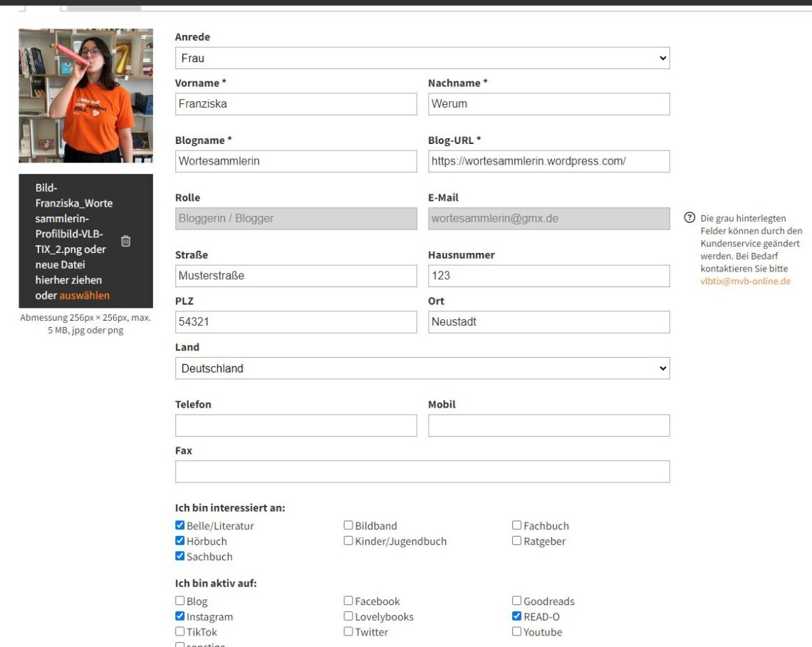Enable the Bildband checkbox
This screenshot has height=647, width=812.
[x=348, y=525]
